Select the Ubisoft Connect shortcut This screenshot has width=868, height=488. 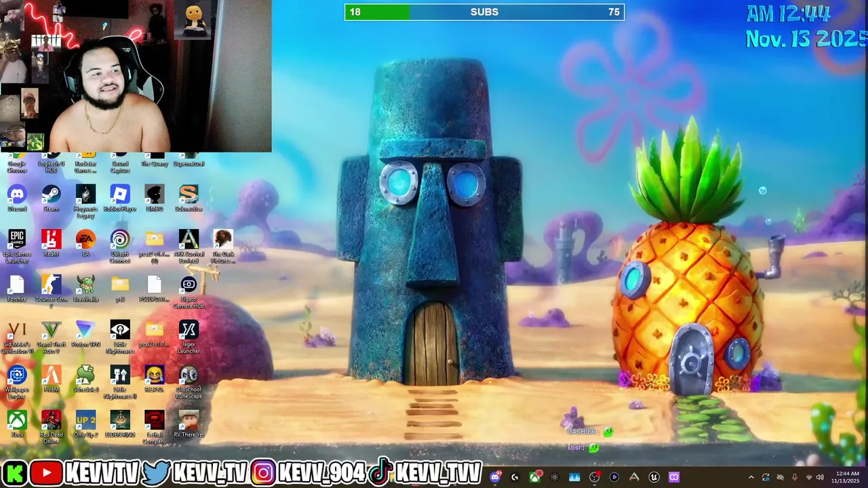[x=120, y=246]
